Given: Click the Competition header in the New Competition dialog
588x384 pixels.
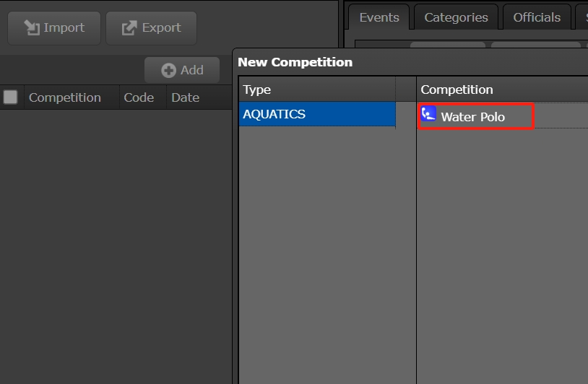Looking at the screenshot, I should 457,90.
